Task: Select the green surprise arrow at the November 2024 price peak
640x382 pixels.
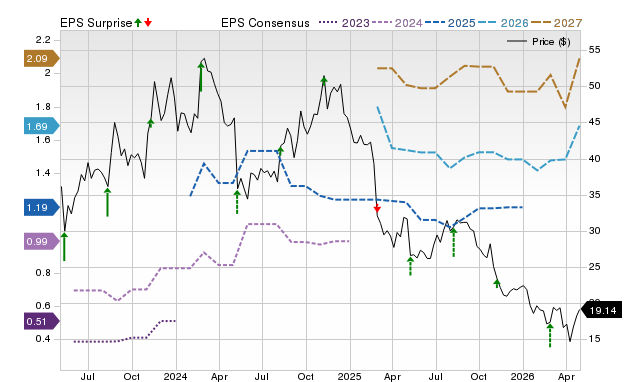Action: [x=324, y=80]
